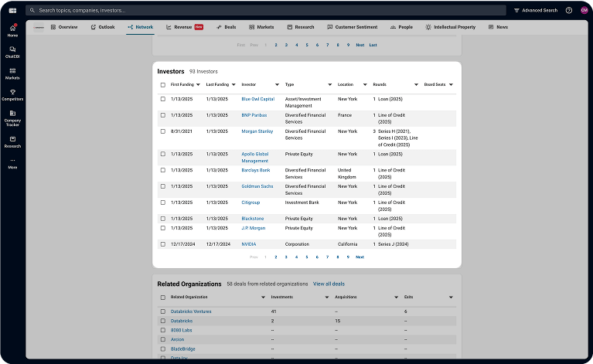Open the Goldman Sachs investor link
This screenshot has width=593, height=364.
pyautogui.click(x=257, y=186)
